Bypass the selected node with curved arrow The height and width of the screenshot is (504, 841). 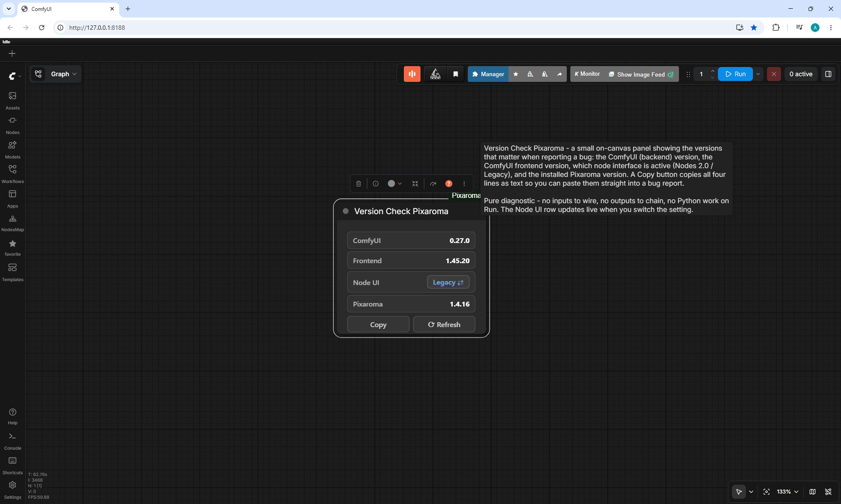433,184
